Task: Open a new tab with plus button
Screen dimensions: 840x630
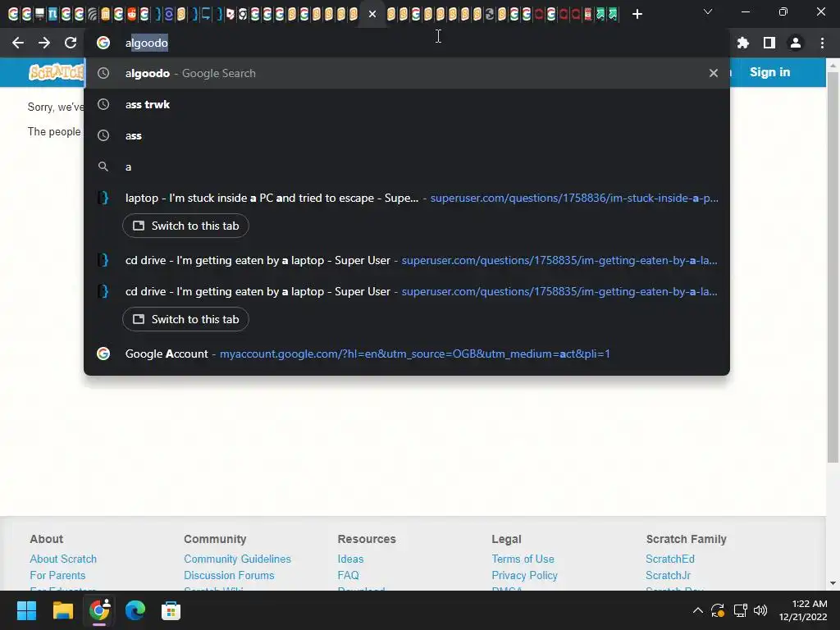Action: click(x=637, y=14)
